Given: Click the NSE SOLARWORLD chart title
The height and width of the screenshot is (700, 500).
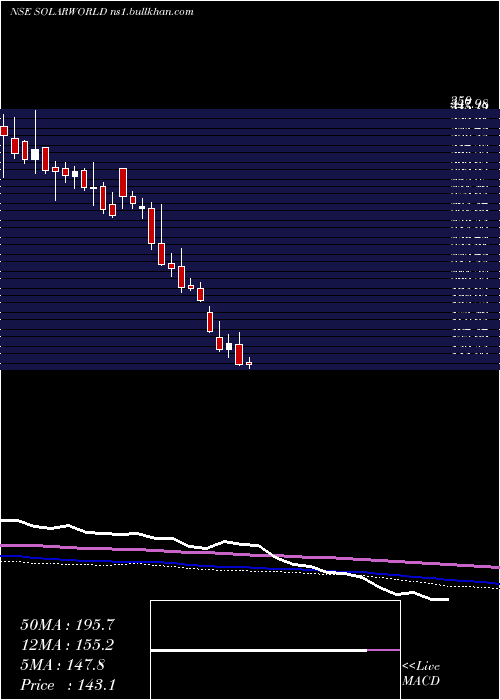Looking at the screenshot, I should [x=102, y=12].
